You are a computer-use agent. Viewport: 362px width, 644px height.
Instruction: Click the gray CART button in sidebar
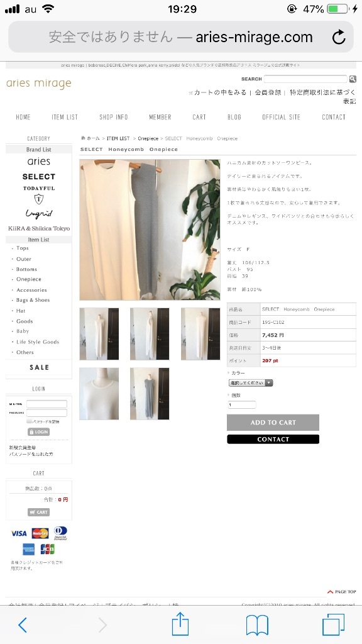pos(38,512)
